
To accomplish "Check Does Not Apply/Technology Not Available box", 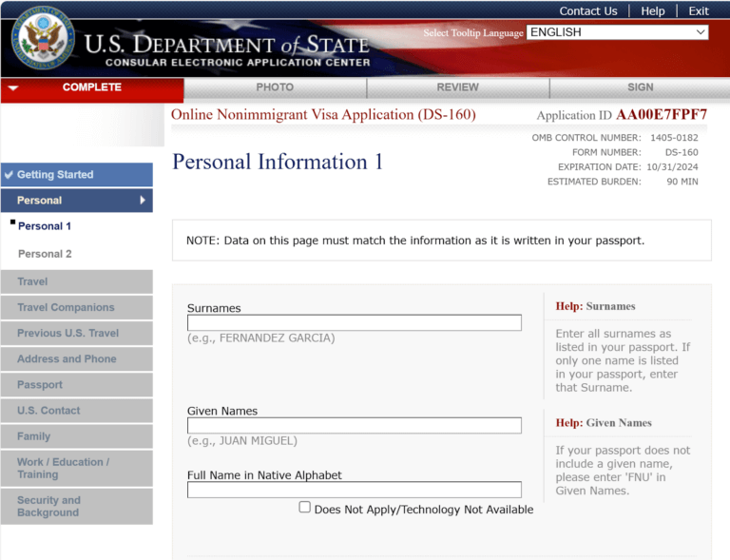I will (305, 508).
